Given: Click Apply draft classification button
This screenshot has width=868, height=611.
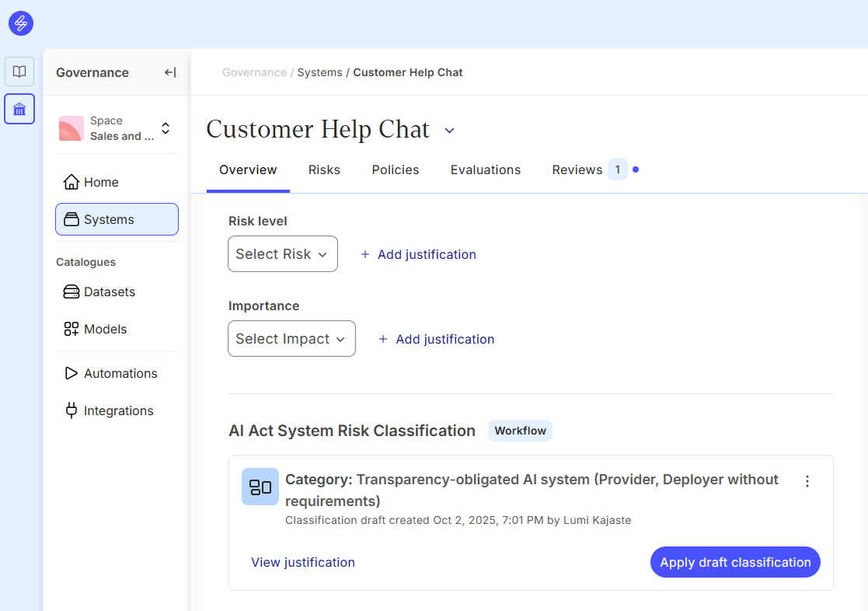Looking at the screenshot, I should [x=734, y=562].
